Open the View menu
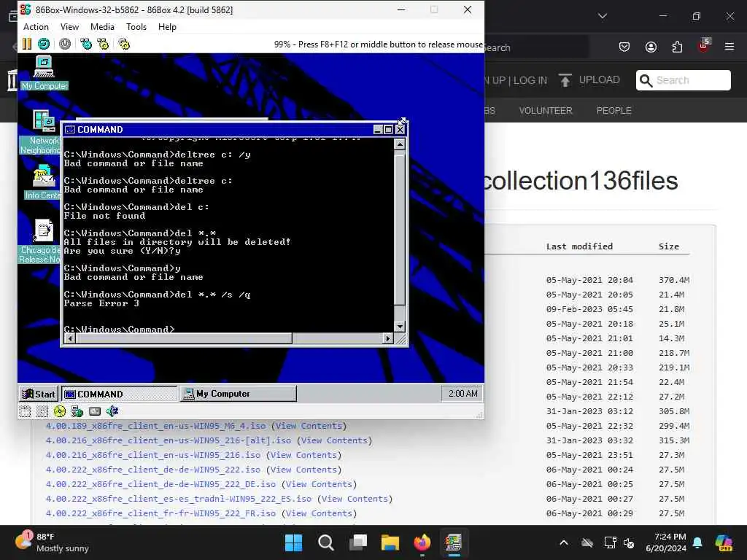747x560 pixels. pos(69,27)
